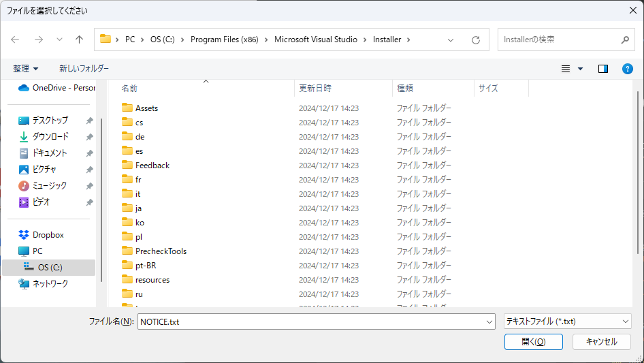Toggle the preview pane
The image size is (644, 363).
coord(603,69)
